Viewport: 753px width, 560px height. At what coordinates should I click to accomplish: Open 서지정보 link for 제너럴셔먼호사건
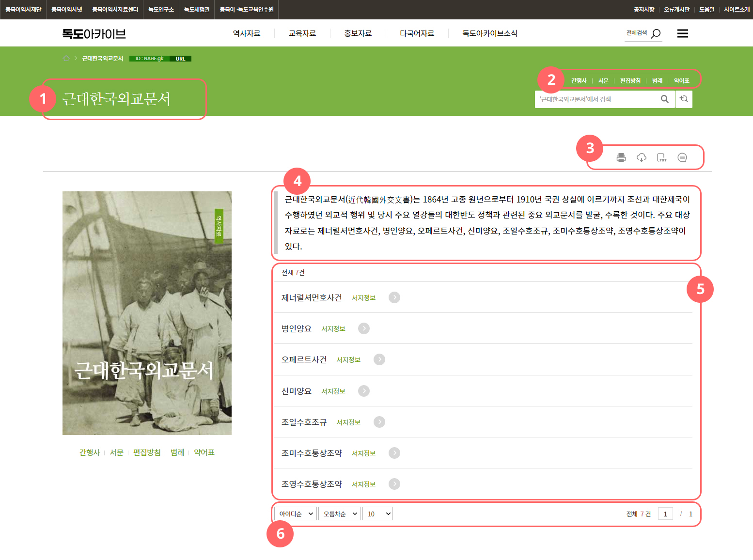(363, 298)
